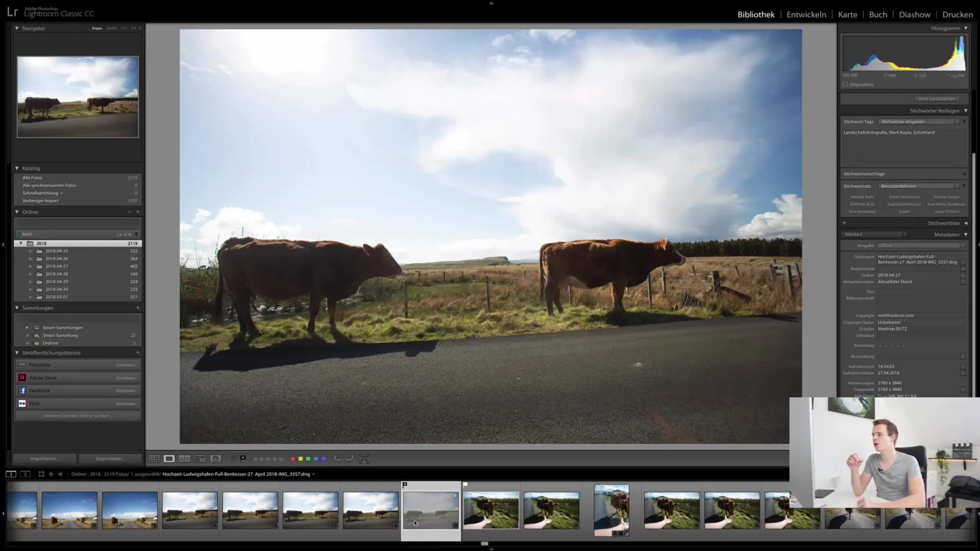Apply blue color label
The image size is (980, 551).
pos(316,459)
